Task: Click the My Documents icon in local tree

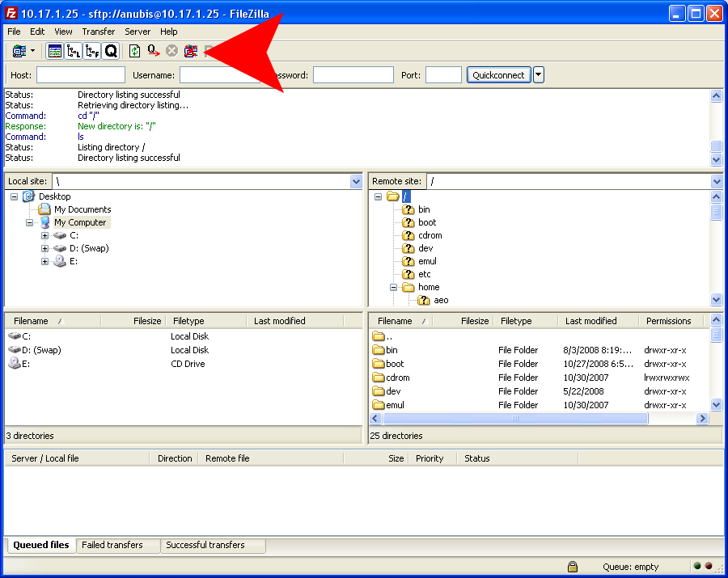Action: pyautogui.click(x=44, y=209)
